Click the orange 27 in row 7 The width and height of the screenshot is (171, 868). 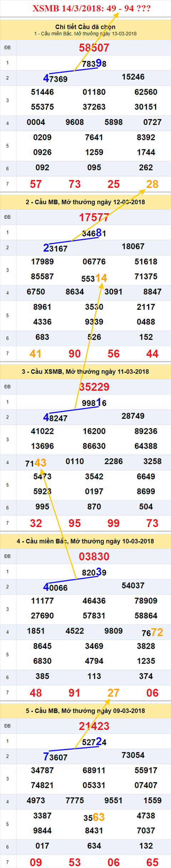click(x=114, y=693)
